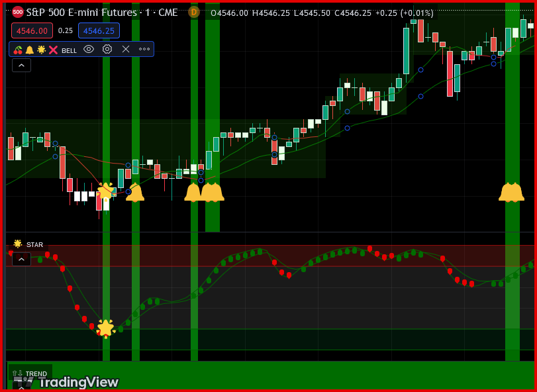Click the STAR indicator label
The image size is (537, 392).
[34, 245]
